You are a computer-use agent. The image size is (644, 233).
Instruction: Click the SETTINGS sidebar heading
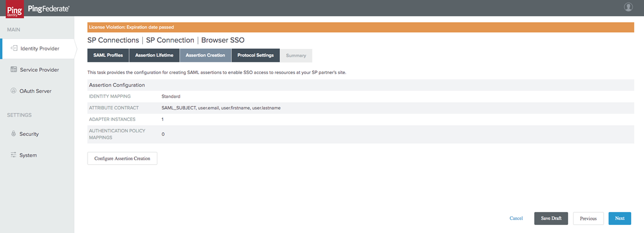[19, 115]
